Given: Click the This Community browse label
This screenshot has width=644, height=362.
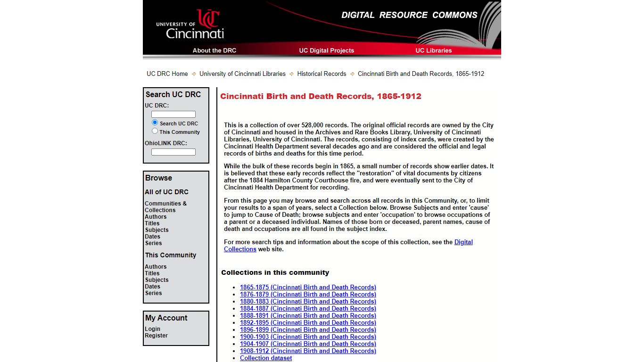Looking at the screenshot, I should [170, 255].
